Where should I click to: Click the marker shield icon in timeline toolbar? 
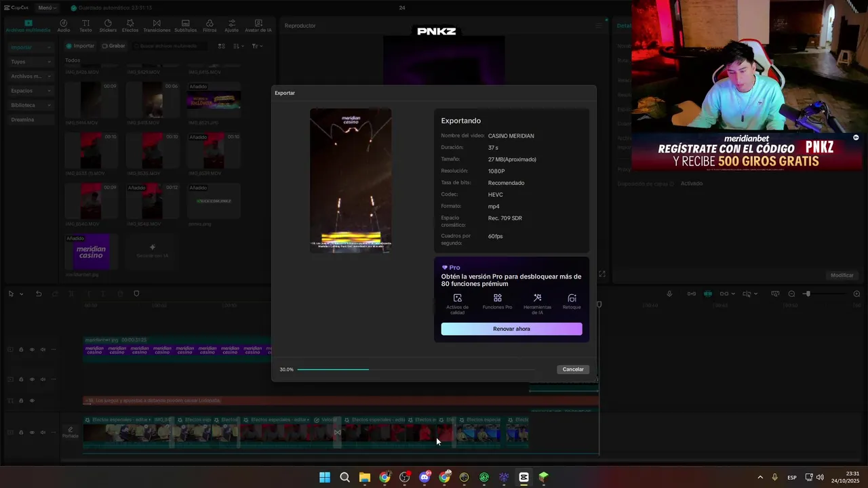pos(136,294)
